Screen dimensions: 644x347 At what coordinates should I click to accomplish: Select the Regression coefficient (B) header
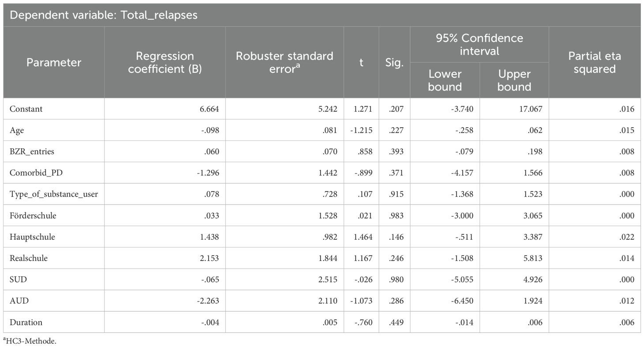(x=165, y=63)
